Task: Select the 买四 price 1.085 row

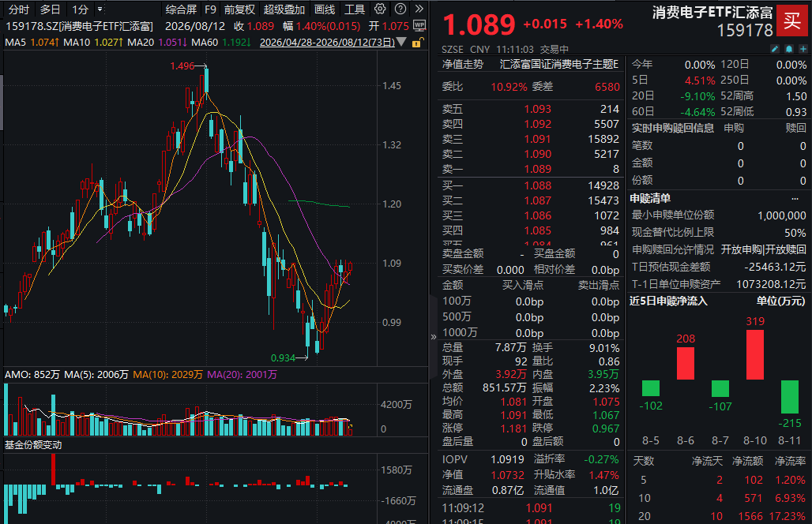Action: pos(531,230)
